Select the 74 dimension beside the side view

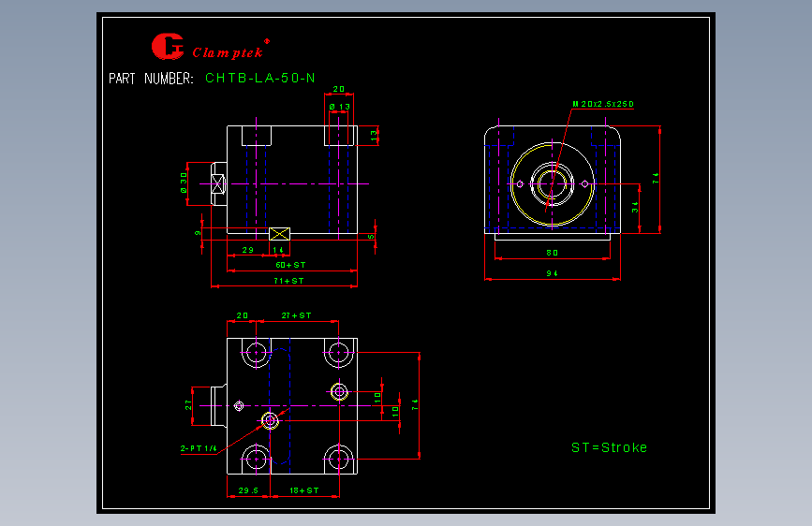tap(656, 179)
